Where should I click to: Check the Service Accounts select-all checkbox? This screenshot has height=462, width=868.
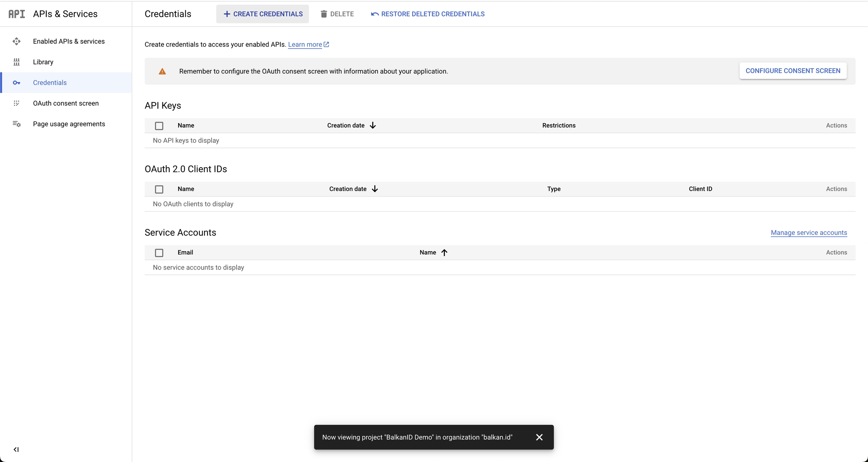coord(159,253)
